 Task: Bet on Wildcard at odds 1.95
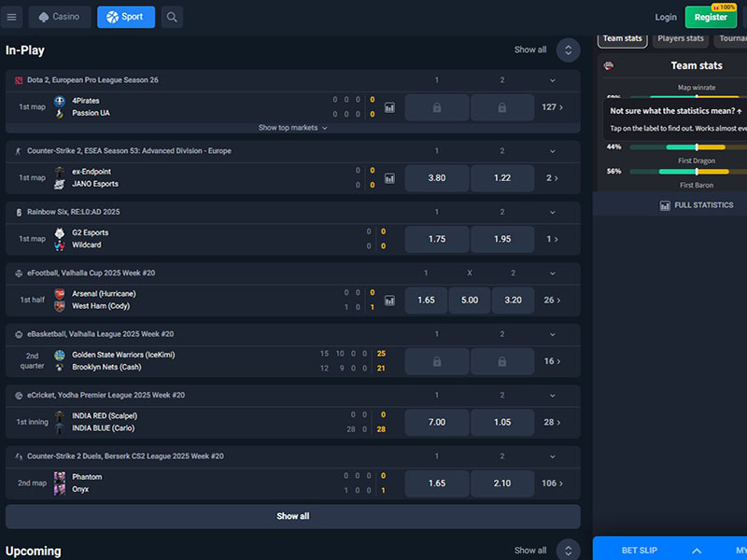click(x=502, y=239)
